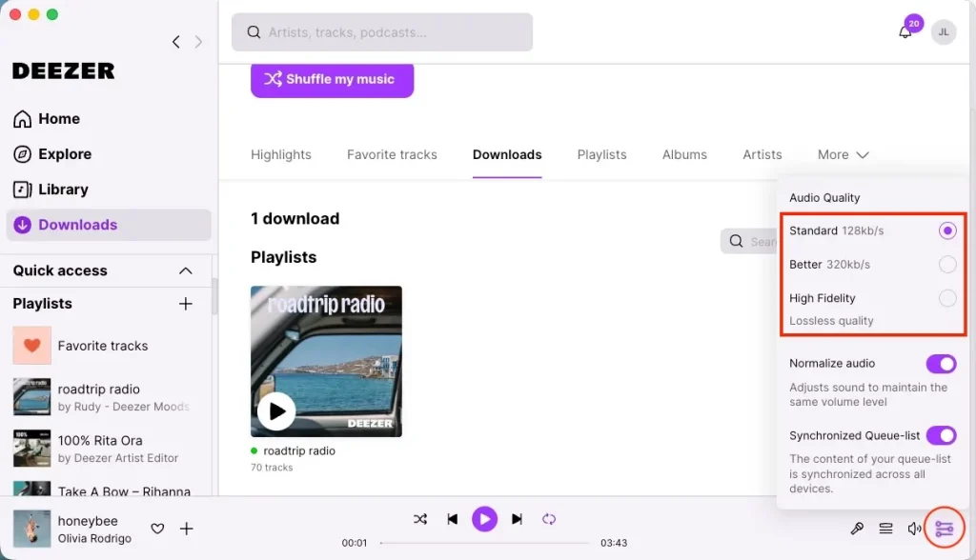This screenshot has height=560, width=976.
Task: Click the Explore compass icon
Action: pyautogui.click(x=23, y=154)
